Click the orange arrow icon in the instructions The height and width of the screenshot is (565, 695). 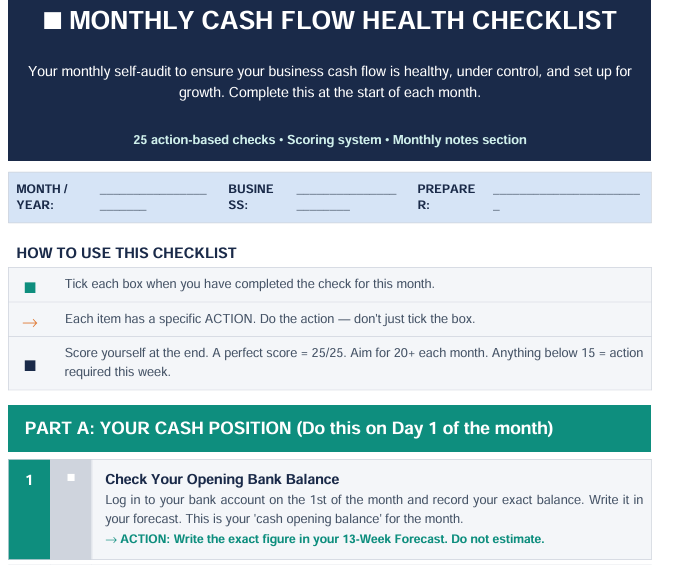(30, 322)
